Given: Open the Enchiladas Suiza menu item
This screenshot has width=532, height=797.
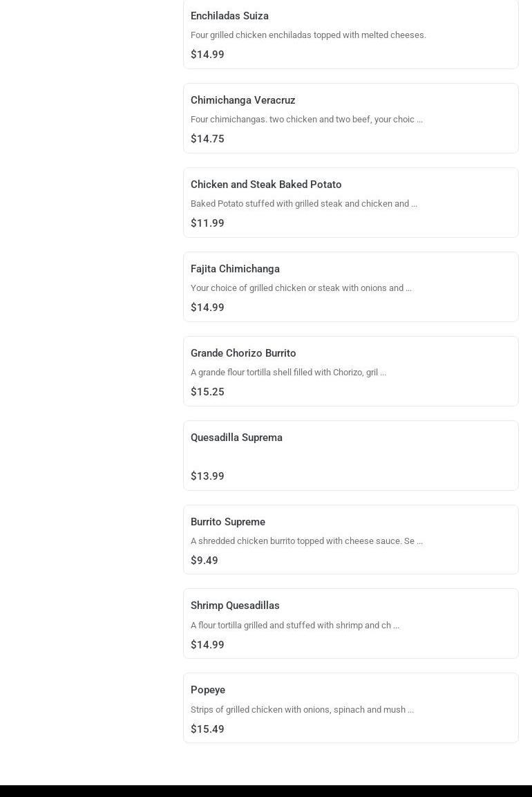Looking at the screenshot, I should tap(350, 34).
